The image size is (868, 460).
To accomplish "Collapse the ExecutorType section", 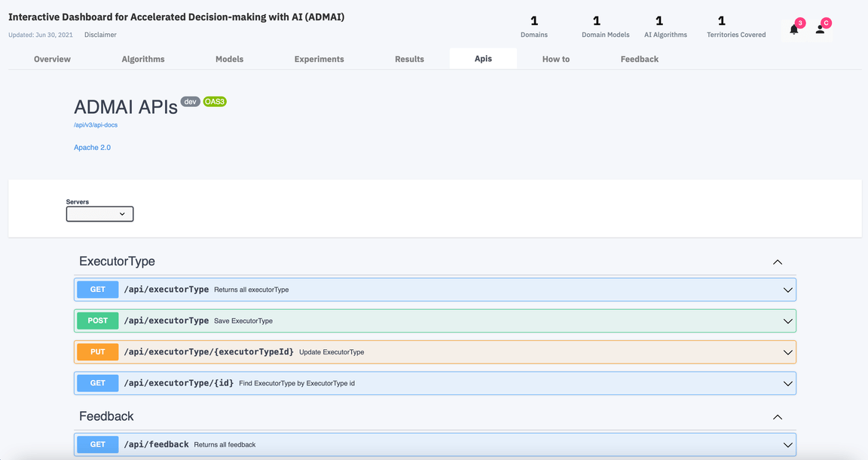I will pos(778,262).
